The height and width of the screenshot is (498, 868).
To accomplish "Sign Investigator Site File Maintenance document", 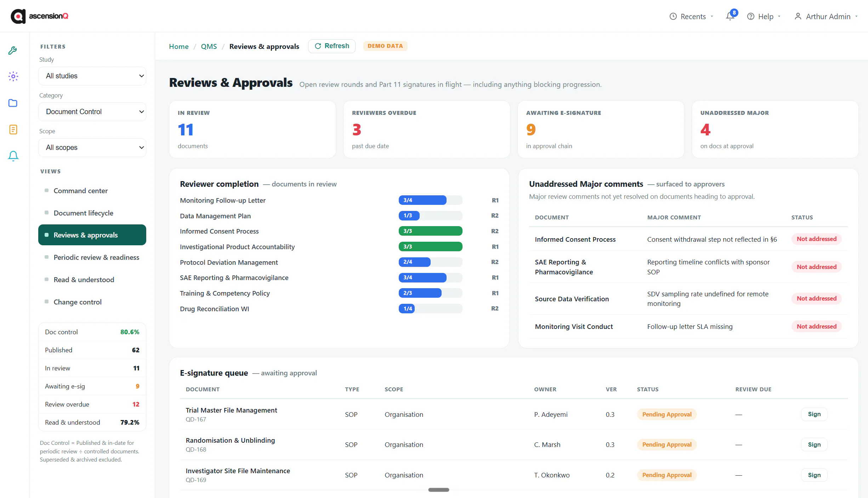I will pos(814,475).
